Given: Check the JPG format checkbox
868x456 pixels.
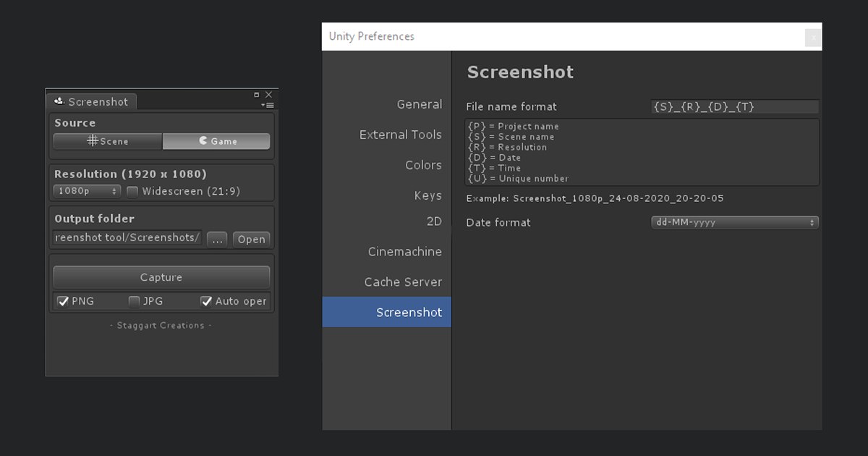Looking at the screenshot, I should coord(134,301).
